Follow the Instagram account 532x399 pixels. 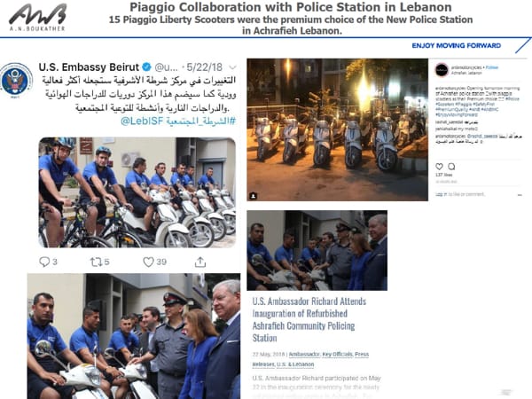[x=492, y=67]
